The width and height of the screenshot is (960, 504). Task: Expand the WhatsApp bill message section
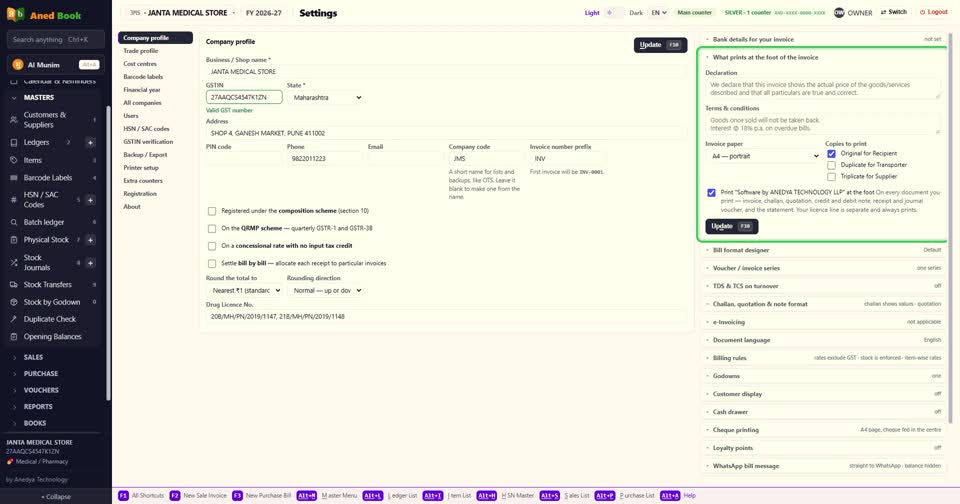click(x=823, y=466)
